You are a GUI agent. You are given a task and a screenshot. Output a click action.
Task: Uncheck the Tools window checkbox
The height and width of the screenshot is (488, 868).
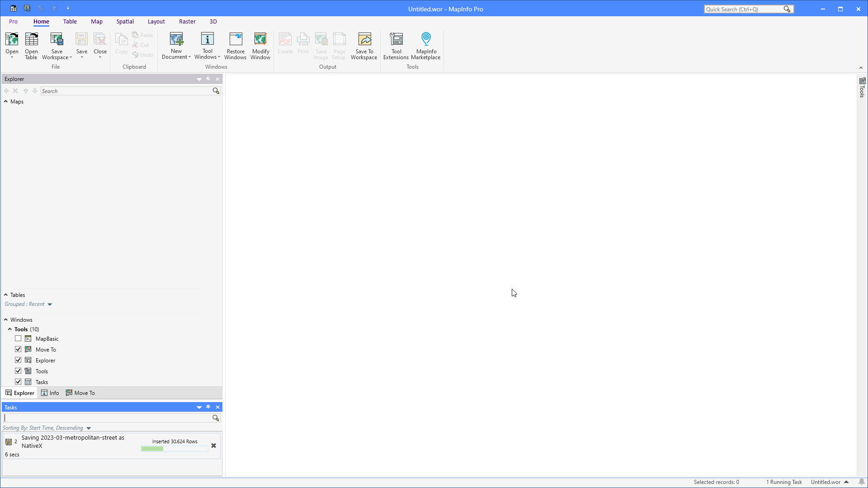pyautogui.click(x=18, y=371)
